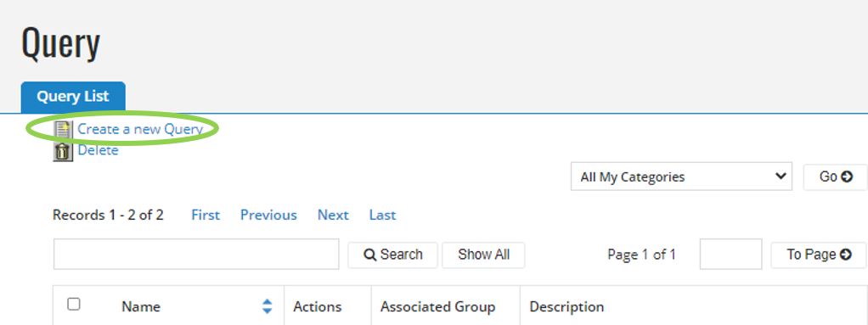Viewport: 868px width, 325px height.
Task: Click the Next records link
Action: pyautogui.click(x=333, y=215)
